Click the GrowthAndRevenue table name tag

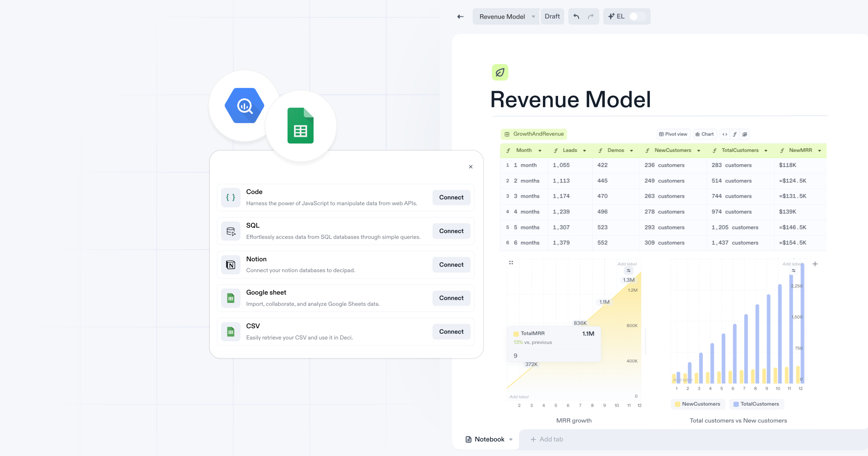pyautogui.click(x=534, y=134)
